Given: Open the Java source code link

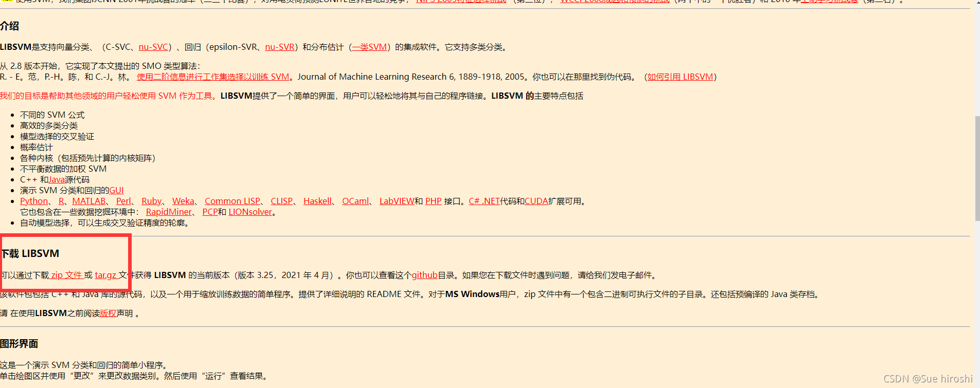Looking at the screenshot, I should 57,180.
